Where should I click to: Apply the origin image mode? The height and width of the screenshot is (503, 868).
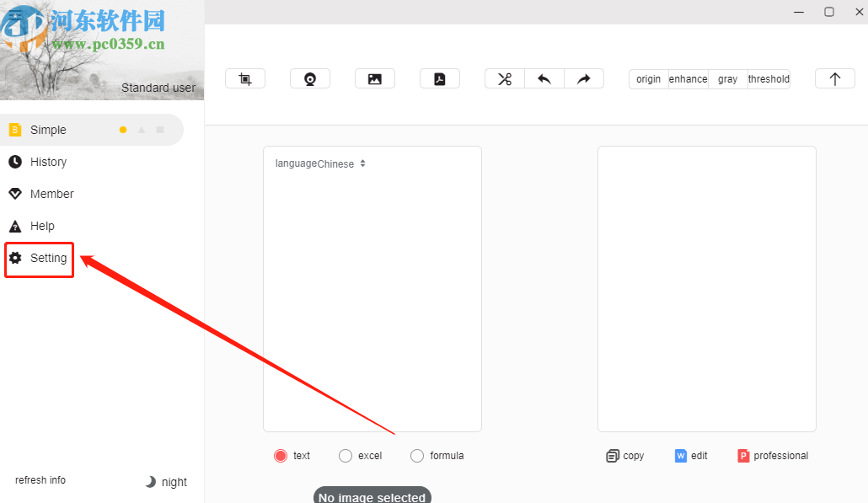click(648, 78)
